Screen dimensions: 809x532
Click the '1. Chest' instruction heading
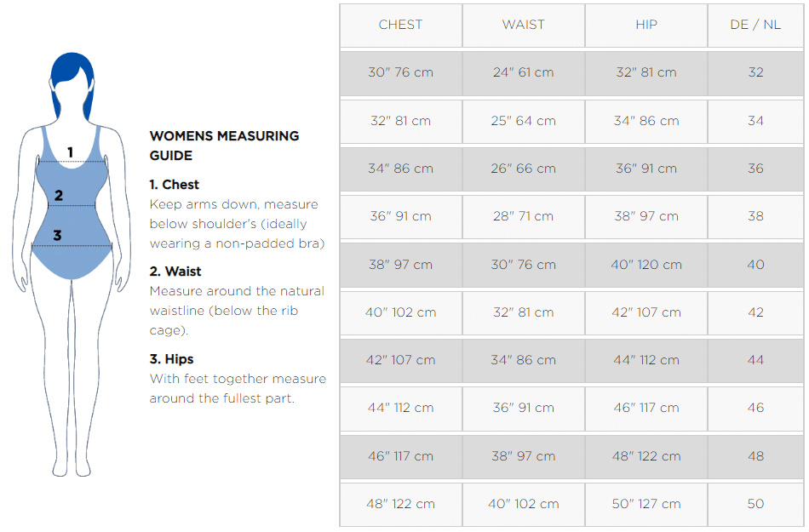click(x=175, y=185)
